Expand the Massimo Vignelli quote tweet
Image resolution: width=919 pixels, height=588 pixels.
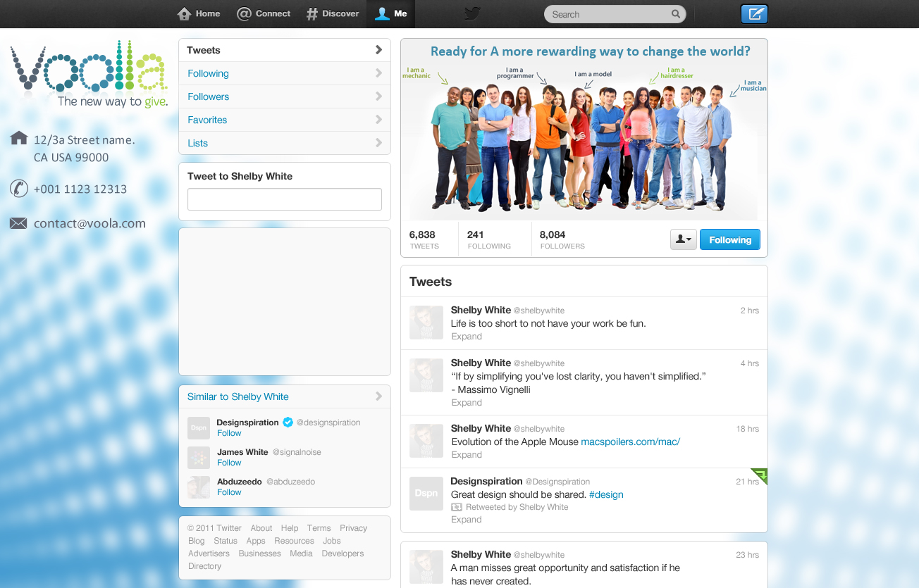(x=467, y=403)
